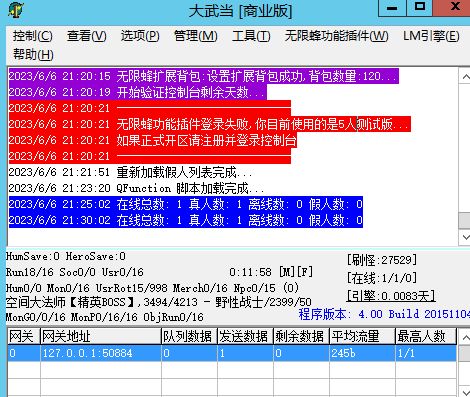This screenshot has width=470, height=397.
Task: Open the 工具(T) menu
Action: click(251, 36)
